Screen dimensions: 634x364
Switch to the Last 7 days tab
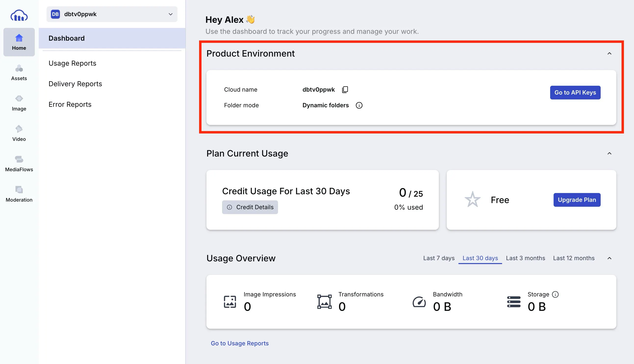click(x=439, y=258)
